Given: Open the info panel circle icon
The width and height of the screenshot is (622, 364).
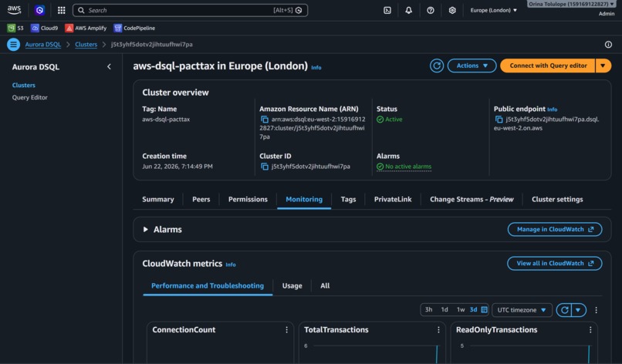Looking at the screenshot, I should (x=608, y=45).
